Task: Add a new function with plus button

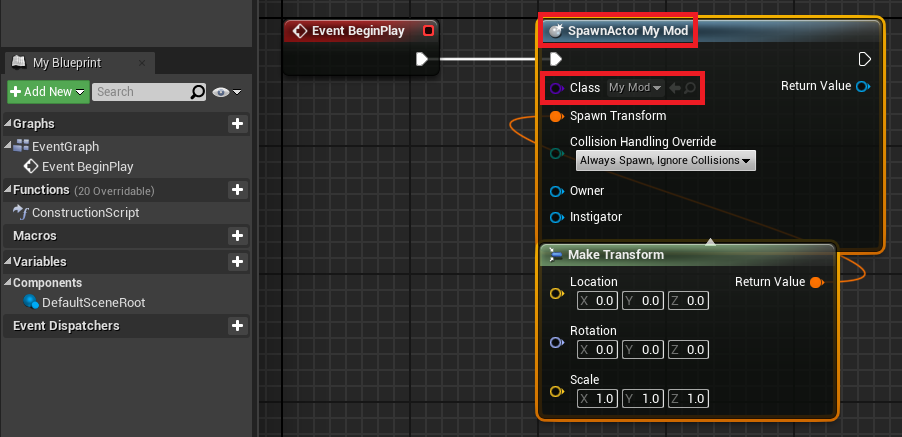Action: (x=237, y=190)
